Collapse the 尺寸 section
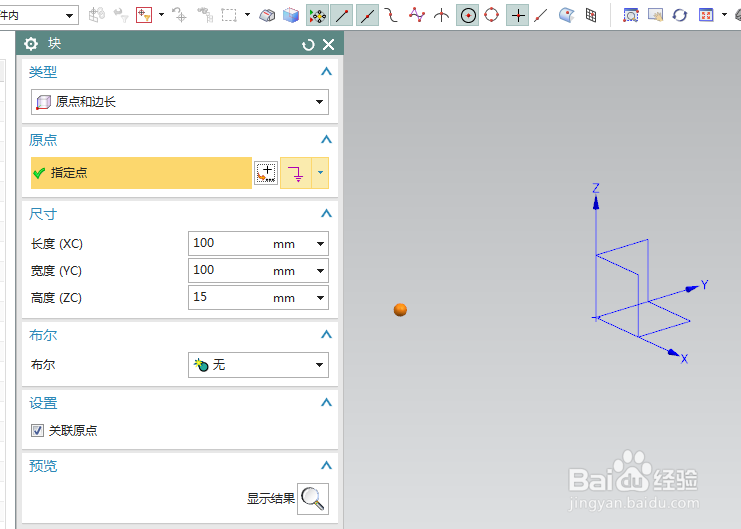 [x=326, y=214]
